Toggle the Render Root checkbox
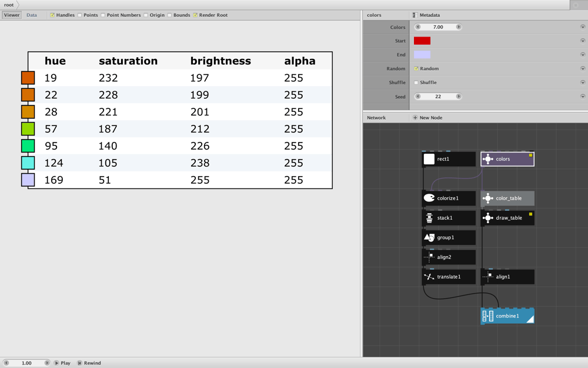 195,15
